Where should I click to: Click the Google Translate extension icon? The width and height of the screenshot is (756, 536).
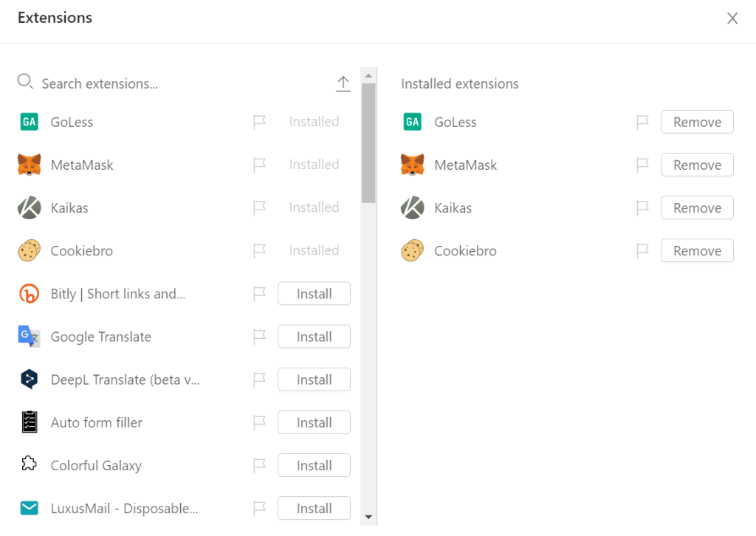[29, 337]
